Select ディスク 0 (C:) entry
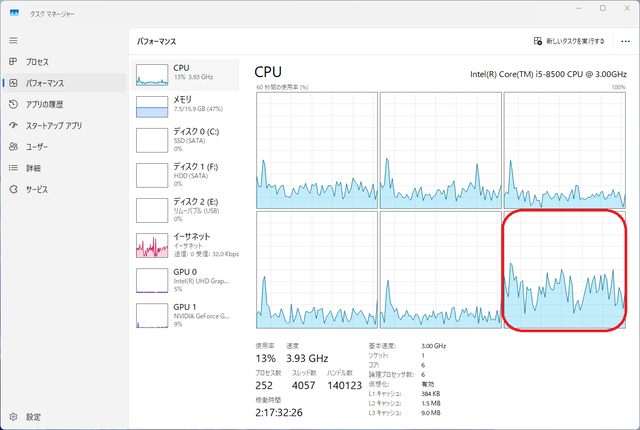640x430 pixels. pyautogui.click(x=185, y=140)
